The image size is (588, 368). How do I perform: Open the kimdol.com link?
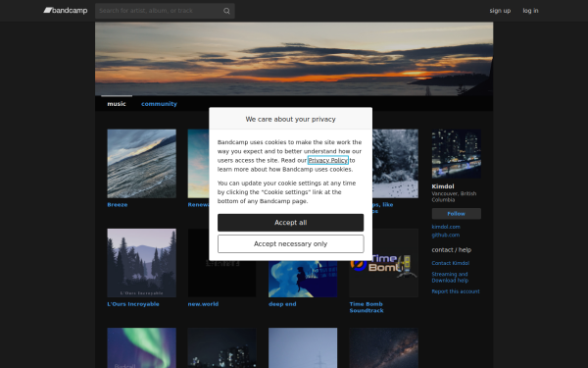[x=446, y=227]
